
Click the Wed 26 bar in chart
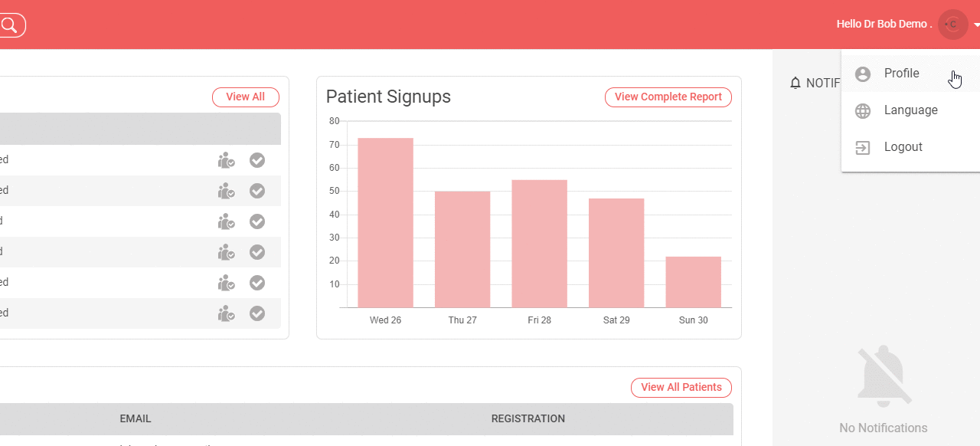pyautogui.click(x=385, y=222)
